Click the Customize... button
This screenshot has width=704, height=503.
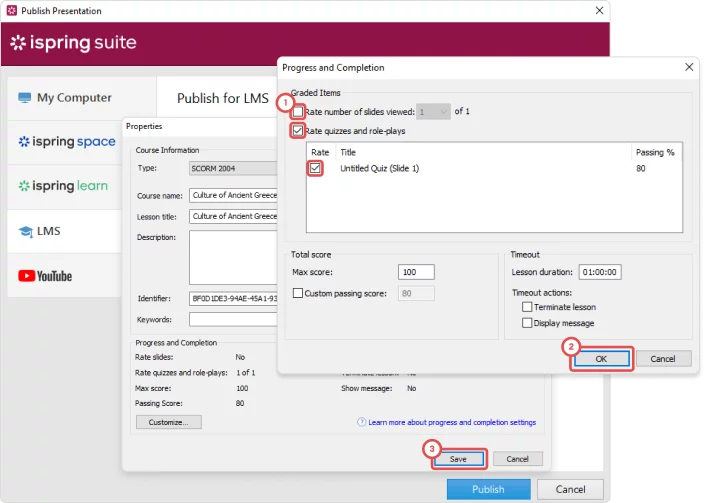169,422
